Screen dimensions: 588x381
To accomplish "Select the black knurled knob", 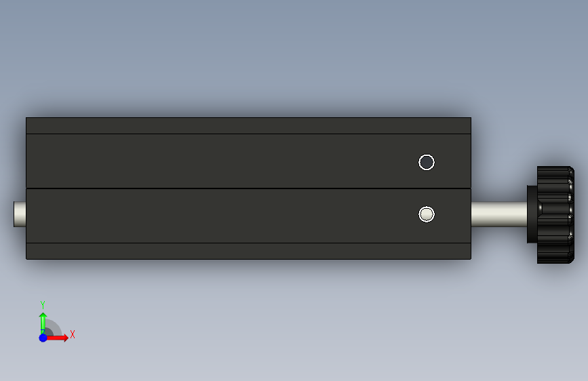I will 555,215.
